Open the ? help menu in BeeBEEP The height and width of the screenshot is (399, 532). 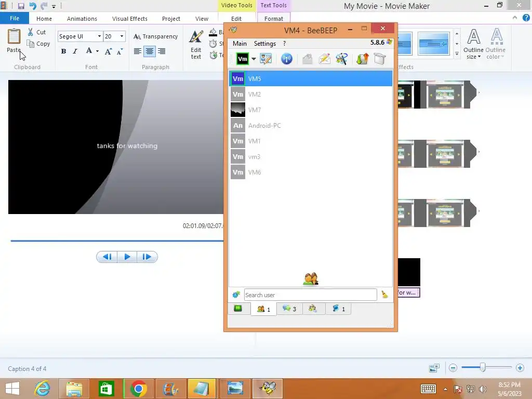(284, 44)
